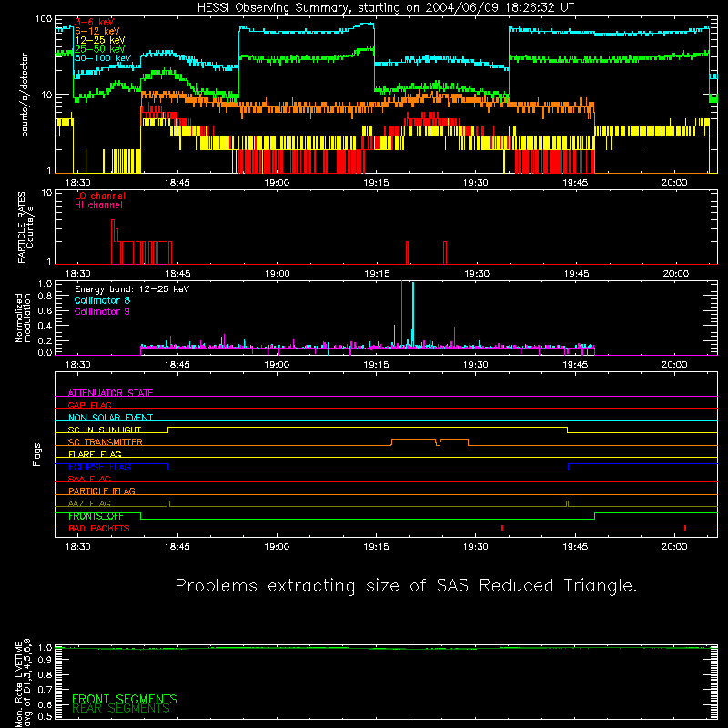Viewport: 728px width, 728px height.
Task: Click the 19:00 tick label under counts plot
Action: pos(277,183)
